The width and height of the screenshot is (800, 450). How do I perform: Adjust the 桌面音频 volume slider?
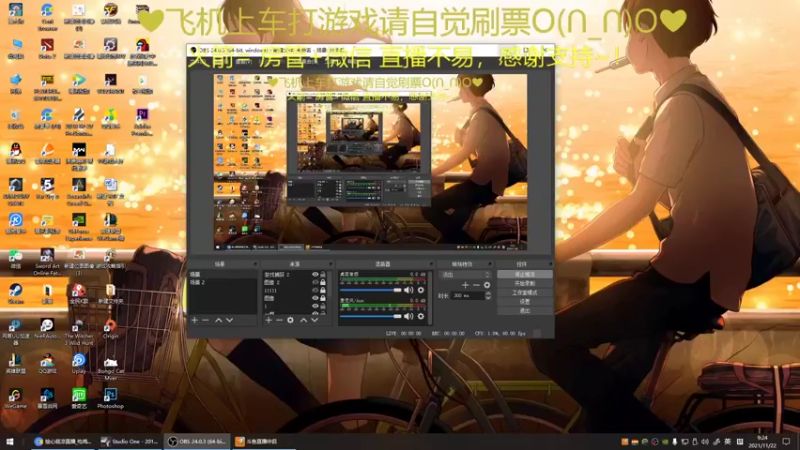(x=371, y=290)
